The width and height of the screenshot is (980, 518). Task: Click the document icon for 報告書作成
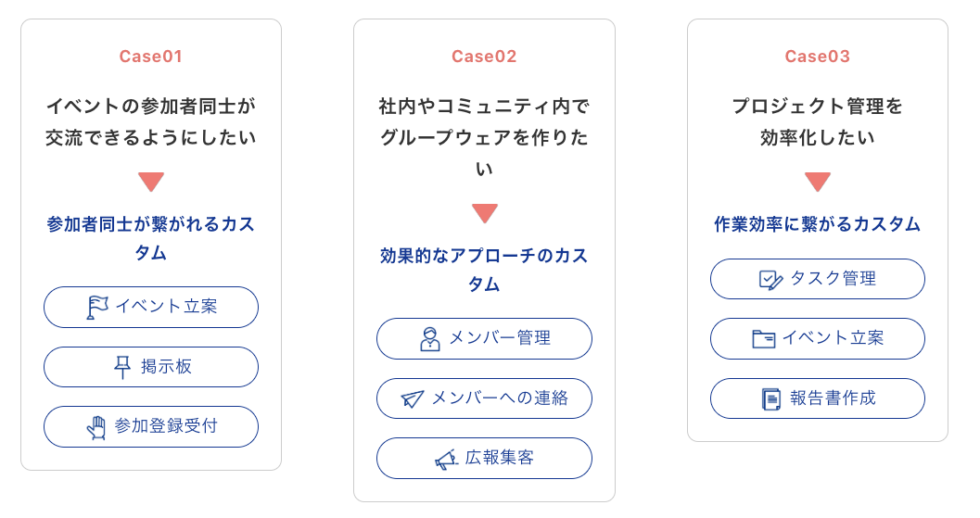(770, 398)
